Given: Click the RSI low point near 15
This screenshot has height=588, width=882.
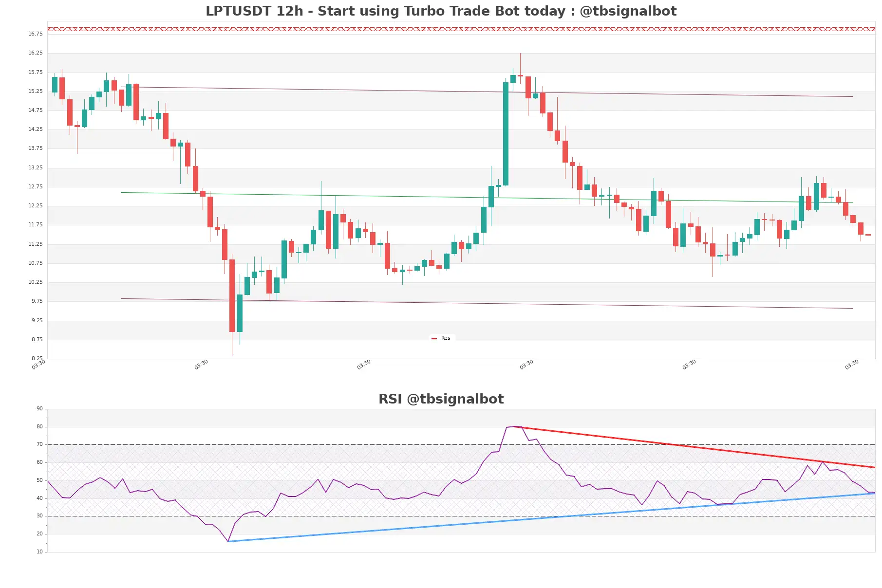Looking at the screenshot, I should pos(228,541).
